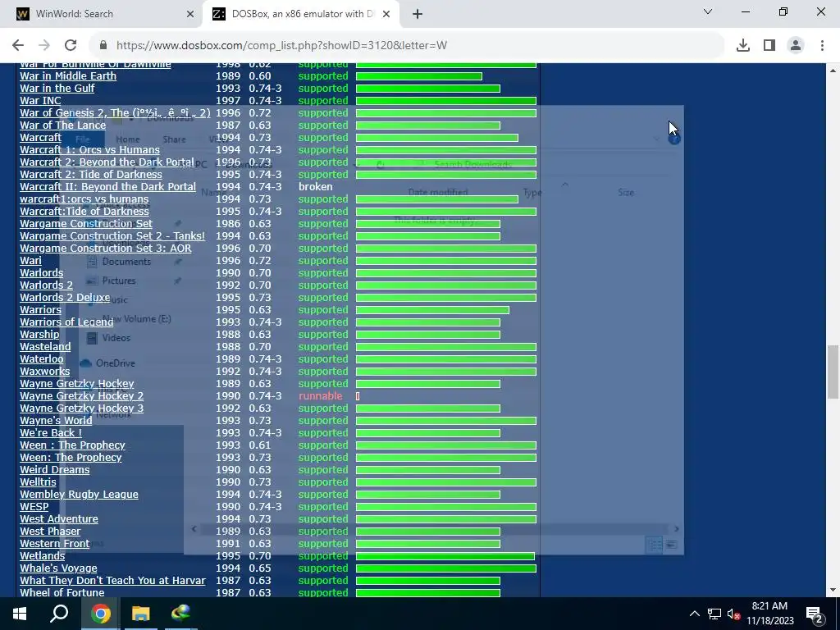840x630 pixels.
Task: Expand the tab search chevron
Action: (x=708, y=11)
